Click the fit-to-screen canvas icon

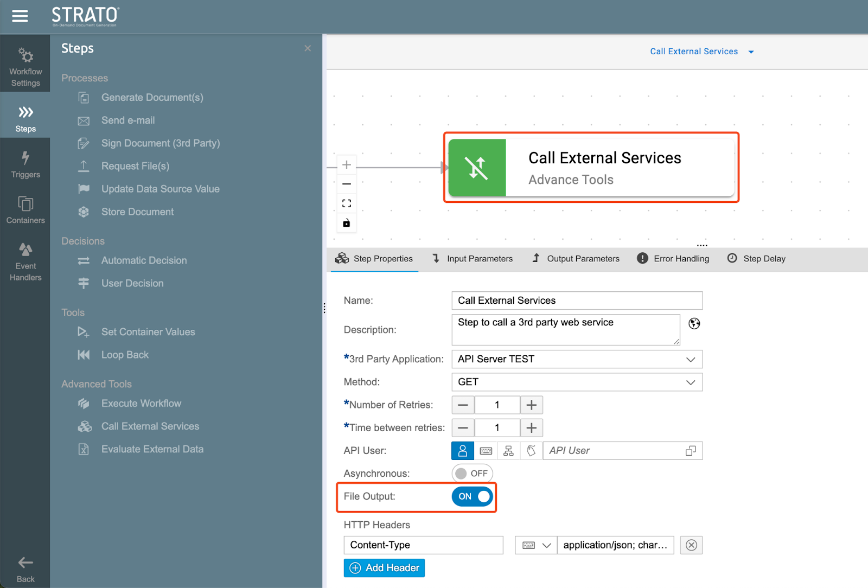pos(347,203)
